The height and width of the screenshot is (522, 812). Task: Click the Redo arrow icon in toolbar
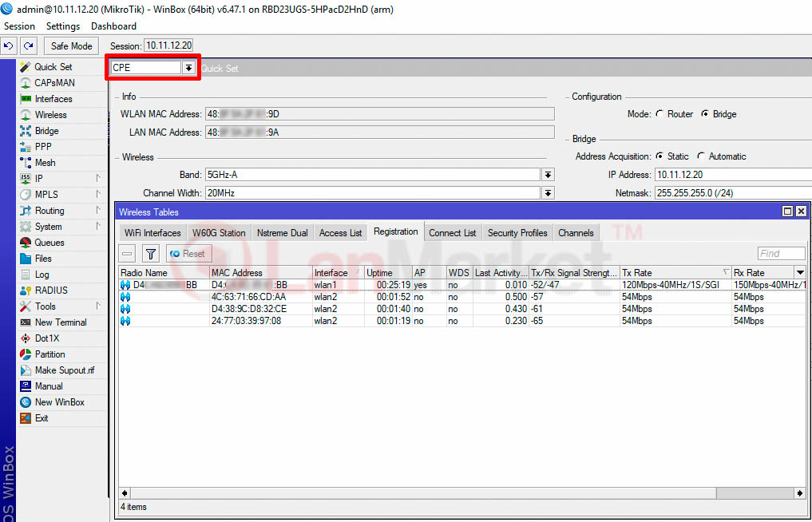click(x=29, y=46)
